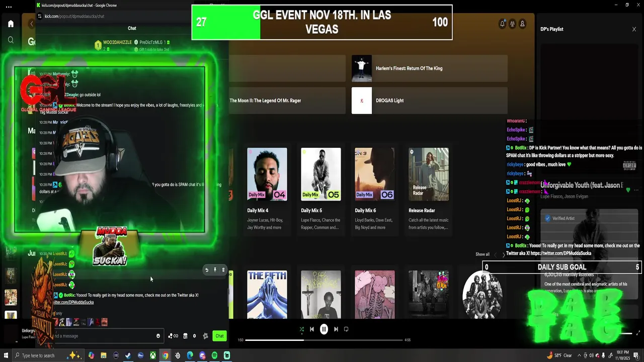Viewport: 644px width, 362px height.
Task: Adjust the Spotify volume slider
Action: pyautogui.click(x=625, y=333)
